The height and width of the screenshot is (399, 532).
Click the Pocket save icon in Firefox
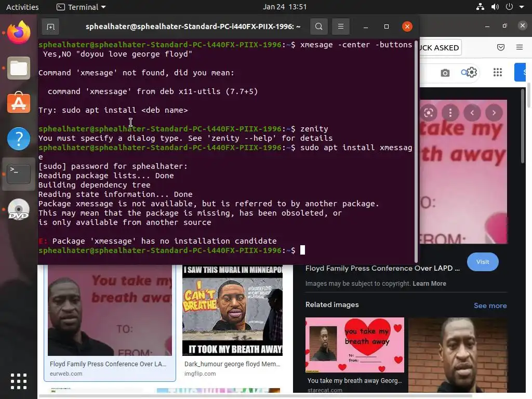[x=501, y=47]
